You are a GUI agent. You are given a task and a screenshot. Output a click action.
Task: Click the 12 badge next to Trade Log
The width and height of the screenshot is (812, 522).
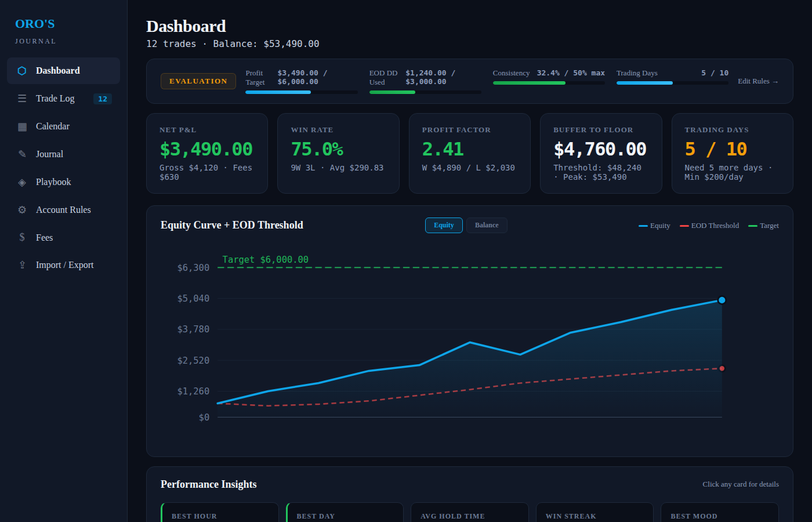pyautogui.click(x=102, y=99)
